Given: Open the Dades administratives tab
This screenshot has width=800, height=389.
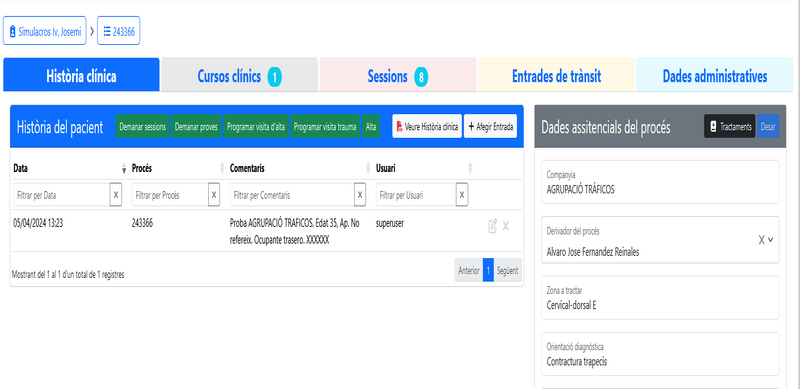Looking at the screenshot, I should (x=715, y=75).
